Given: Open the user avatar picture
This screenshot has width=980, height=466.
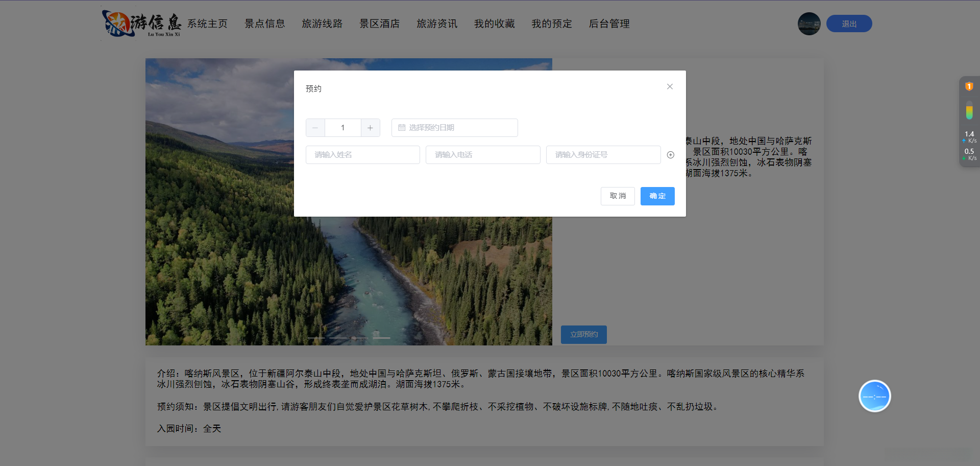Looking at the screenshot, I should point(809,24).
